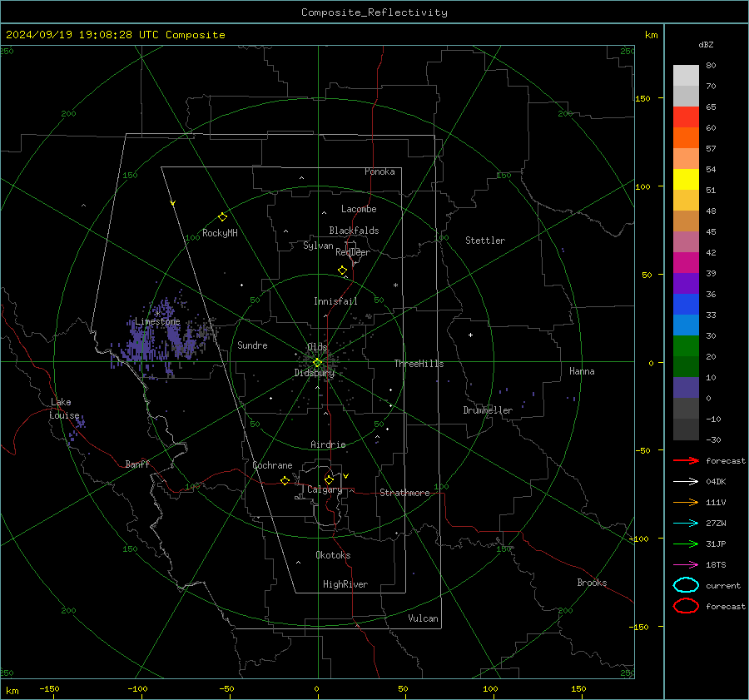The height and width of the screenshot is (700, 749).
Task: Click the dBZ scale heading
Action: coord(706,44)
